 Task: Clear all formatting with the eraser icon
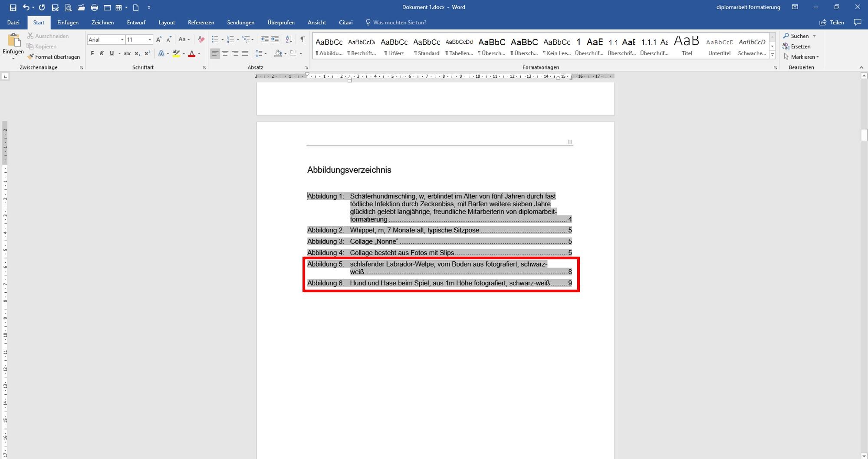coord(201,40)
